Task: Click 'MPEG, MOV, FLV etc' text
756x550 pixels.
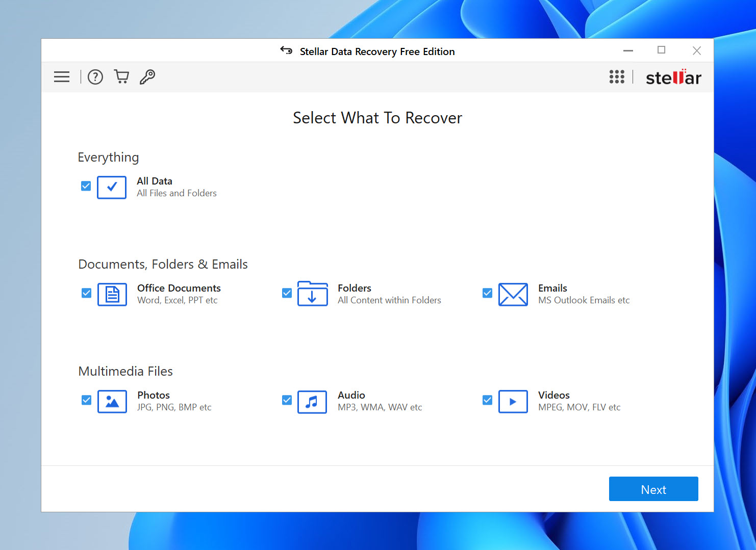Action: coord(579,407)
